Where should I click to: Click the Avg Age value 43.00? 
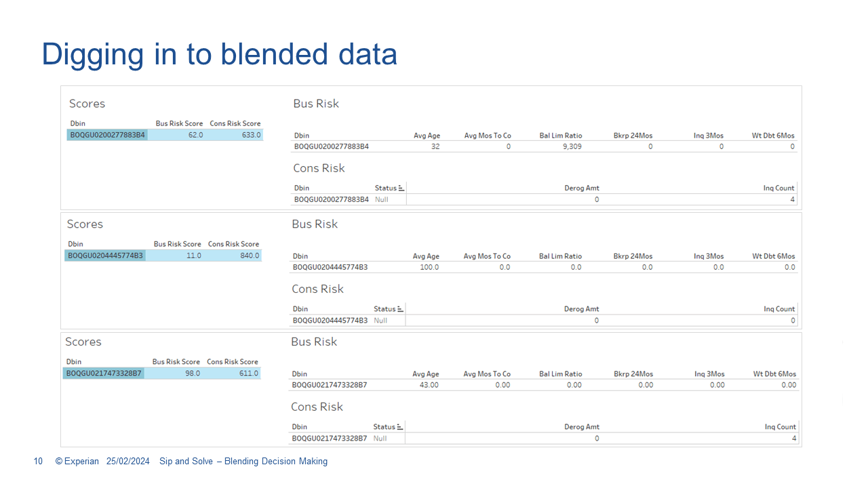point(429,385)
